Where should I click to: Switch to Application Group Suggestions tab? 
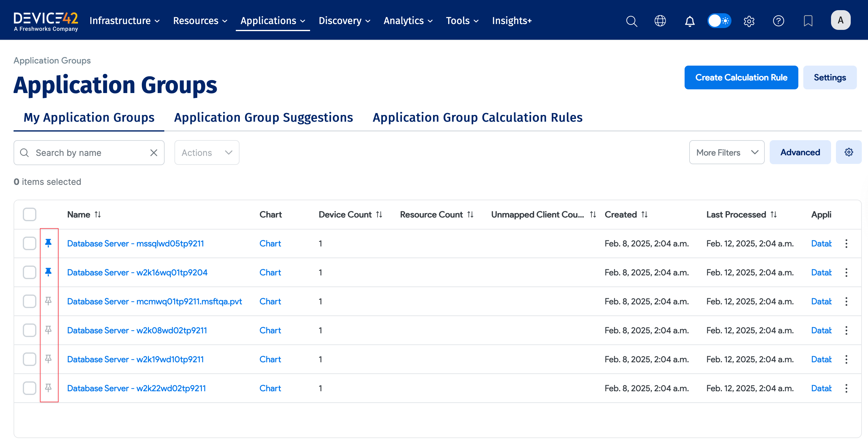pyautogui.click(x=263, y=117)
